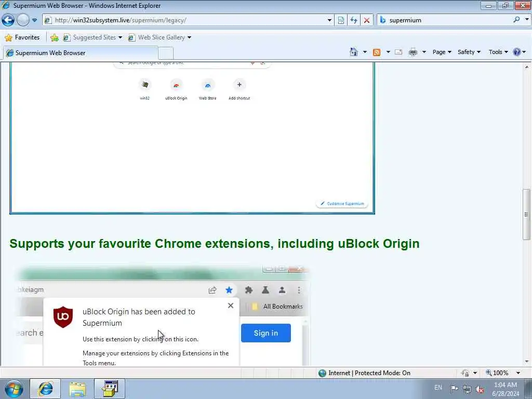This screenshot has height=399, width=532.
Task: Click the scrollbar down arrow
Action: [527, 362]
